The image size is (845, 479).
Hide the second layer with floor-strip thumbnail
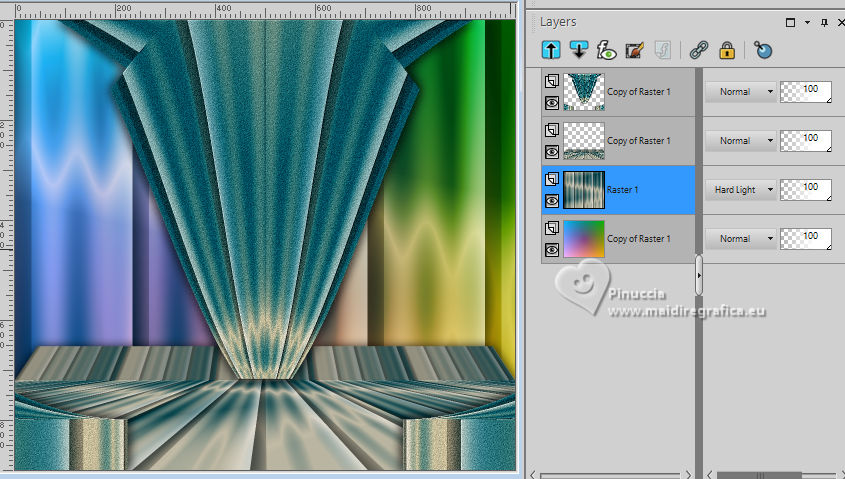click(551, 152)
